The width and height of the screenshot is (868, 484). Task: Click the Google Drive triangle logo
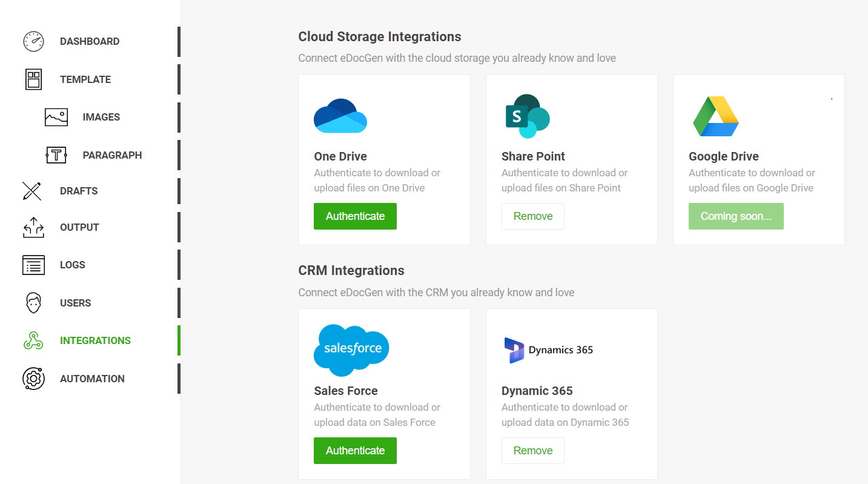point(716,116)
